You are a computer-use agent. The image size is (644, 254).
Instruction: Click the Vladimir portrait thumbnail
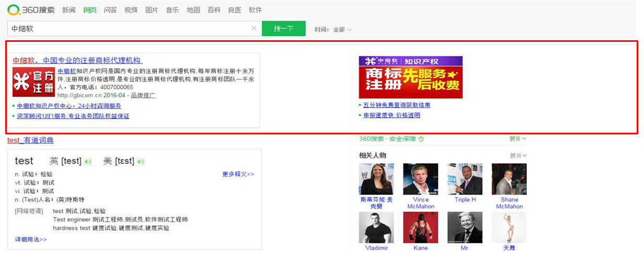(376, 227)
